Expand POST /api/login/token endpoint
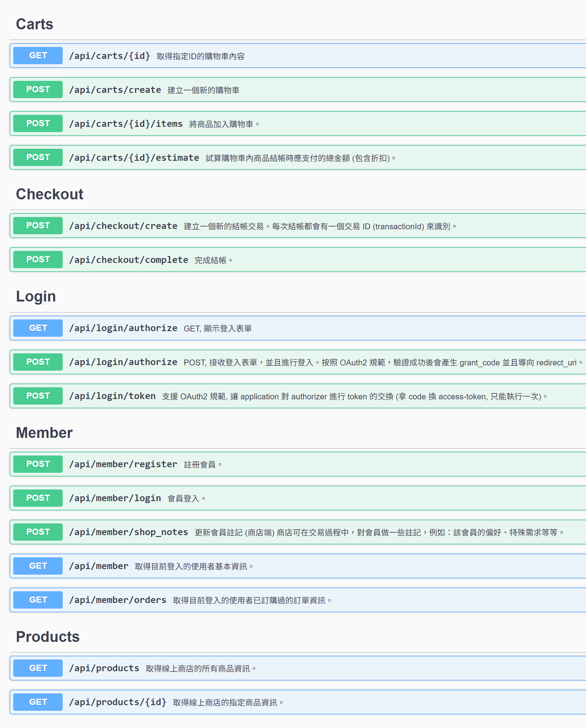 (x=112, y=396)
